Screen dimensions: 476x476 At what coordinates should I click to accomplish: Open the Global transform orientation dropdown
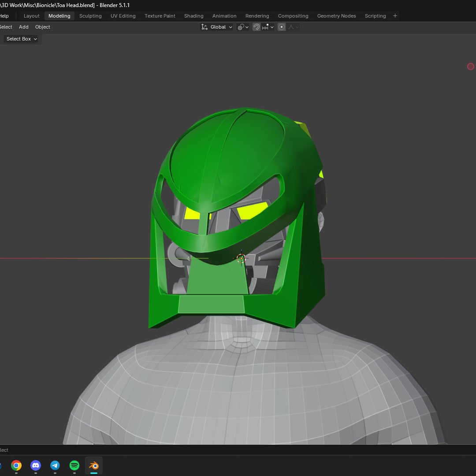click(217, 27)
